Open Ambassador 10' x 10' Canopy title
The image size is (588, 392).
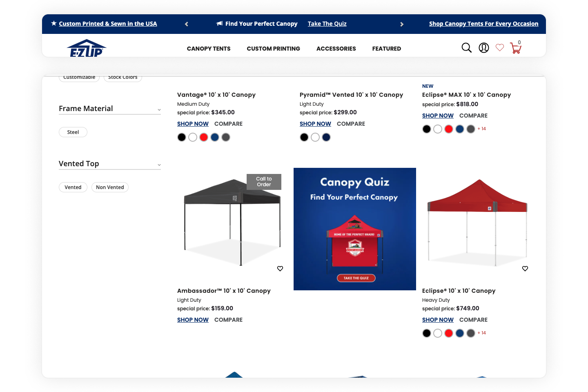(x=224, y=291)
